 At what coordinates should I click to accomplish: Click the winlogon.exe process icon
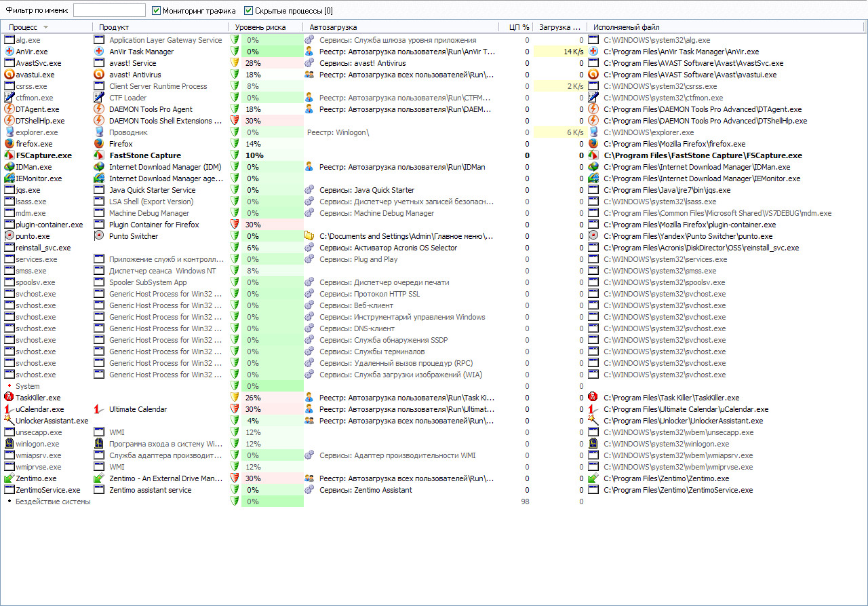[9, 444]
